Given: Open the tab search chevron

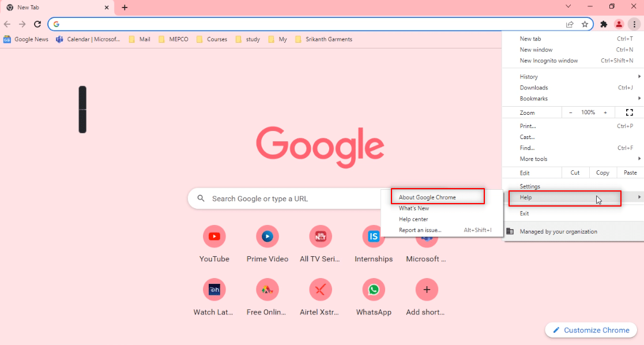Looking at the screenshot, I should click(x=568, y=6).
